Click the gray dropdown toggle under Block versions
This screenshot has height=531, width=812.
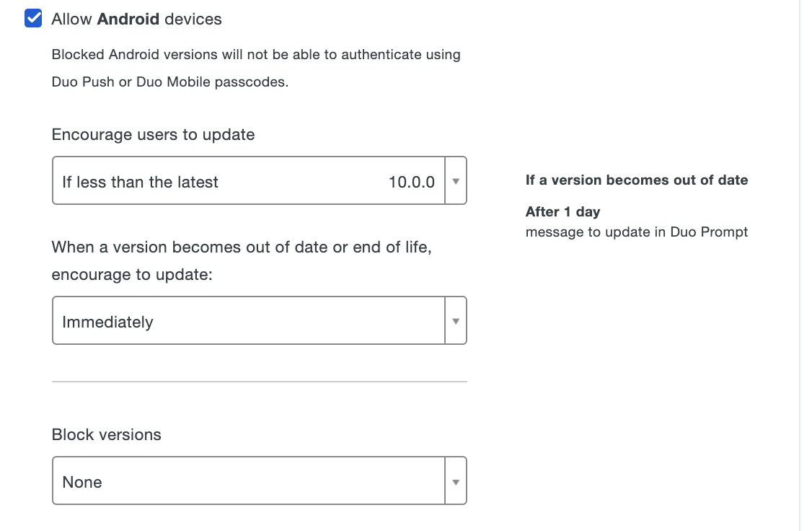point(456,480)
